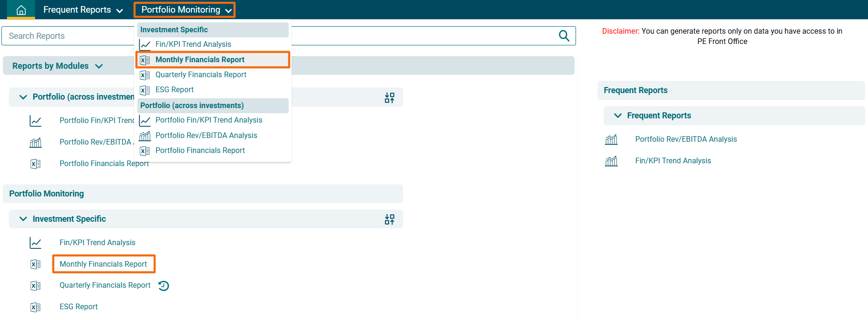Image resolution: width=868 pixels, height=320 pixels.
Task: Collapse the Frequent Reports panel section
Action: tap(618, 116)
